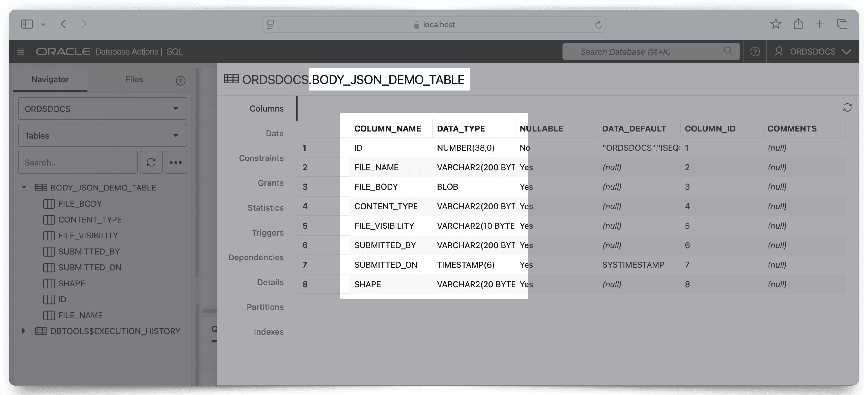
Task: Open the three-dots object submenu
Action: [176, 162]
